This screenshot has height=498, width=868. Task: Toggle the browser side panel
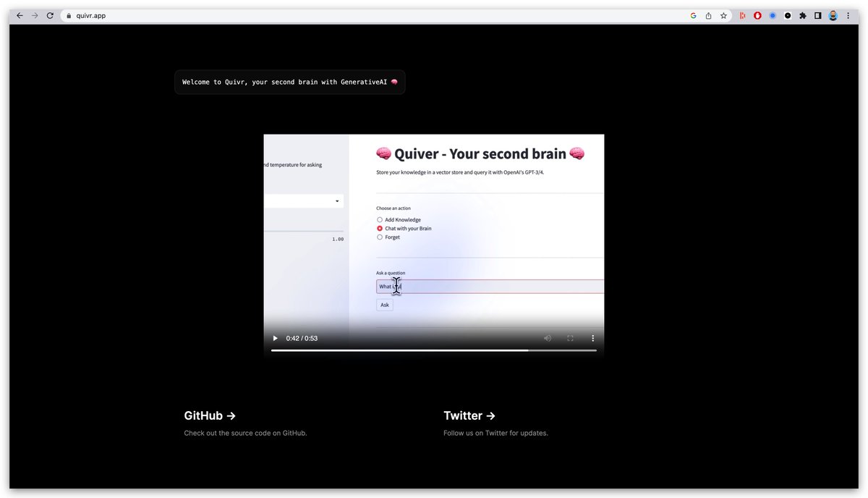point(818,15)
